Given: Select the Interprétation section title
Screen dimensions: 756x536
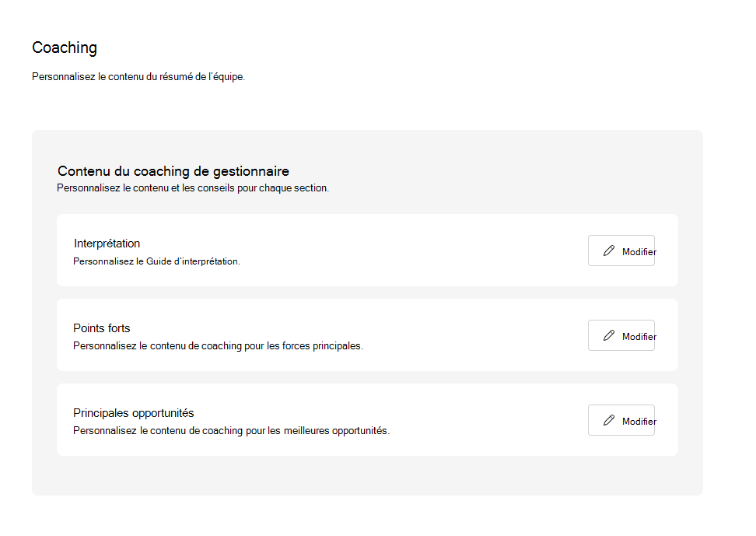Looking at the screenshot, I should [x=107, y=243].
